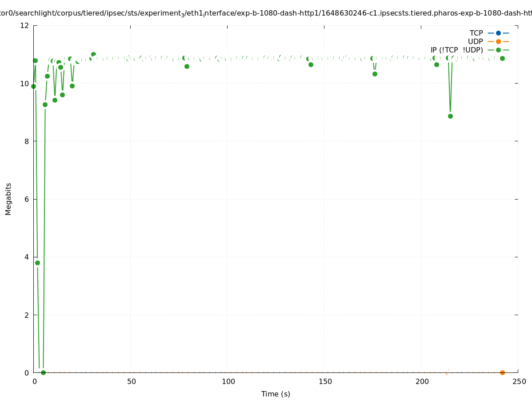Click the green data point at zero megabits
The image size is (532, 400).
point(43,372)
